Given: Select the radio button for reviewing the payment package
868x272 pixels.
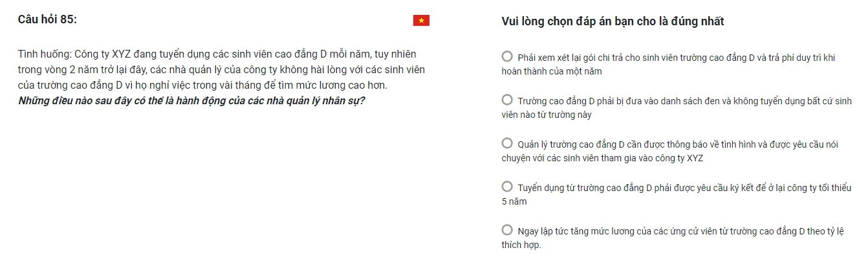Looking at the screenshot, I should 508,56.
